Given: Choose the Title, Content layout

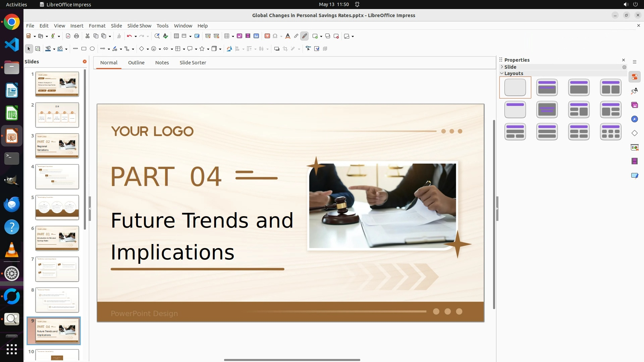Looking at the screenshot, I should [x=579, y=87].
